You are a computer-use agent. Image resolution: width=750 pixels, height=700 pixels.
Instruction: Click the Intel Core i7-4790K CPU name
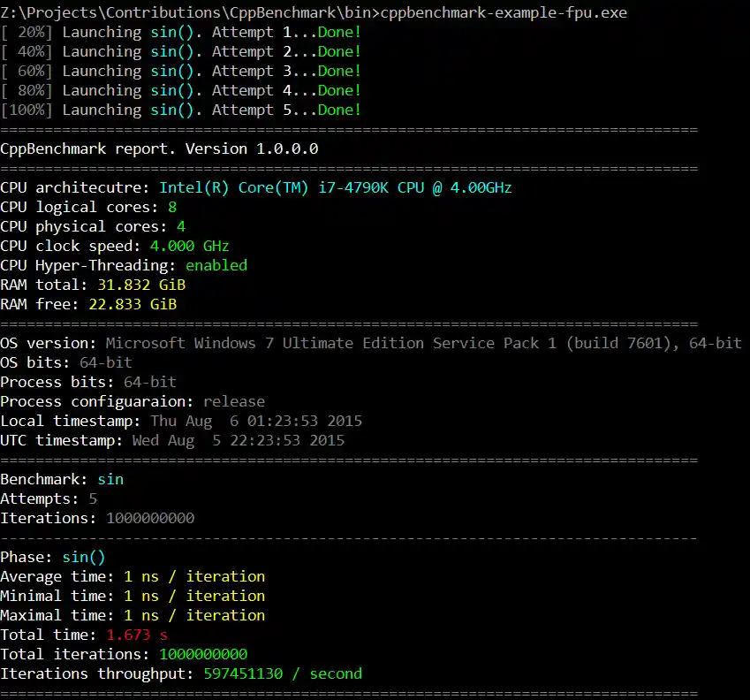point(336,187)
